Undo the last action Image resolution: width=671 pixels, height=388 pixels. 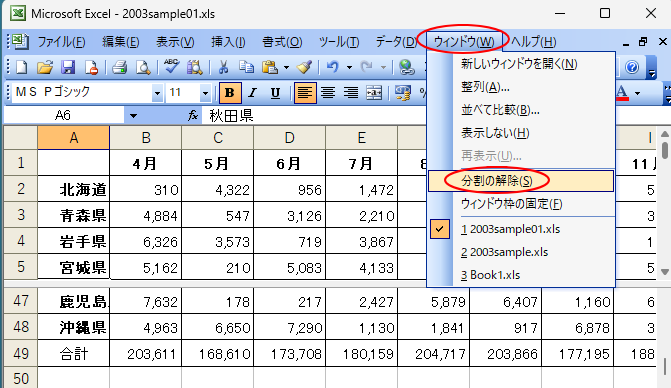(333, 67)
